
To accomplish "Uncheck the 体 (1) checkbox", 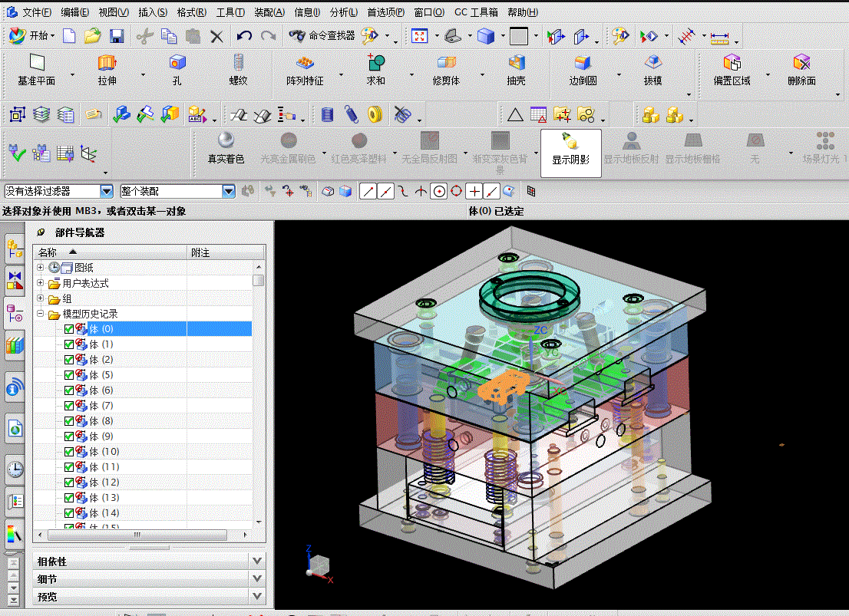I will click(69, 344).
